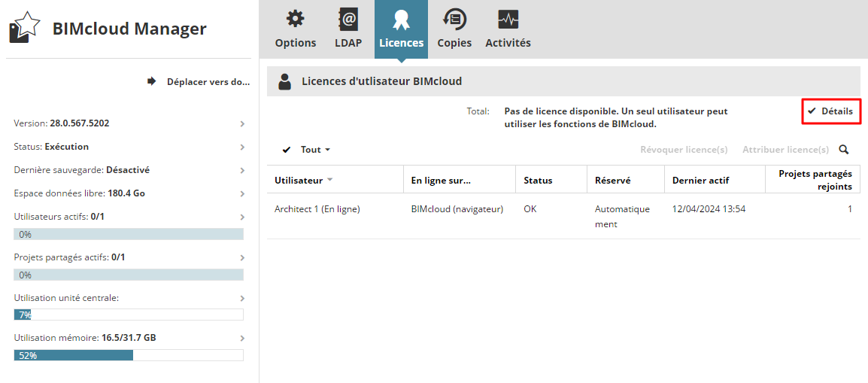Switch to the Activités tab label
The height and width of the screenshot is (383, 868).
coord(508,43)
